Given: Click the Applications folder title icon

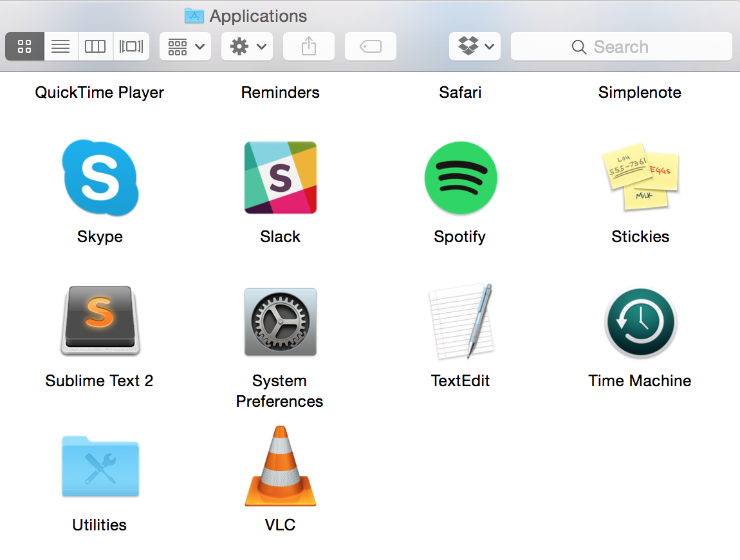Looking at the screenshot, I should coord(194,16).
